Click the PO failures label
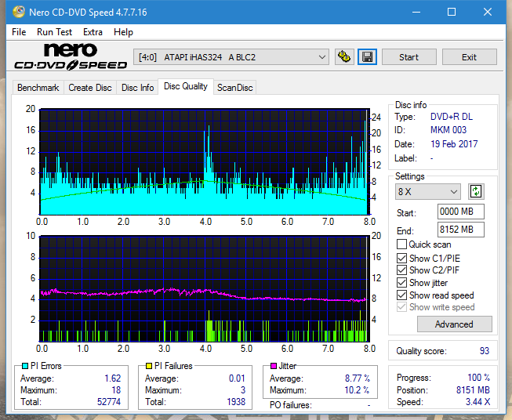Screen dimensions: 512x420 291,405
